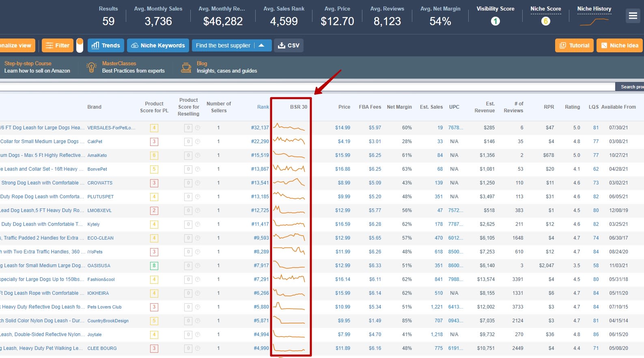Click the help icon in the Joytale row
The height and width of the screenshot is (358, 644).
[x=198, y=334]
